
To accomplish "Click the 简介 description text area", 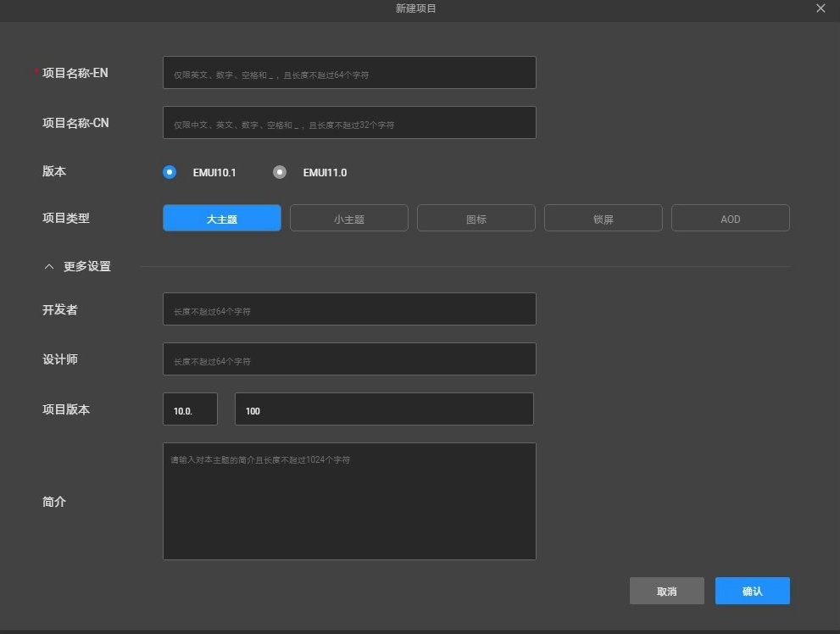I will pos(348,501).
